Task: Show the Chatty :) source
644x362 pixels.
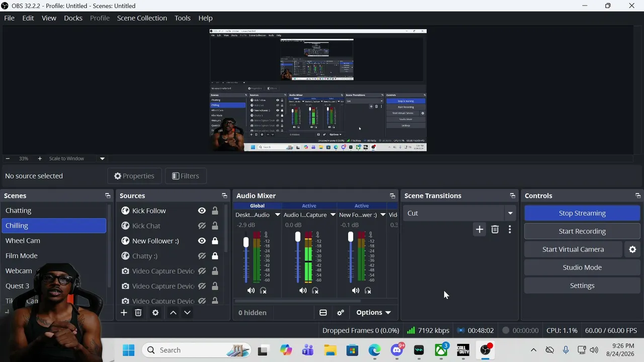Action: pos(202,256)
